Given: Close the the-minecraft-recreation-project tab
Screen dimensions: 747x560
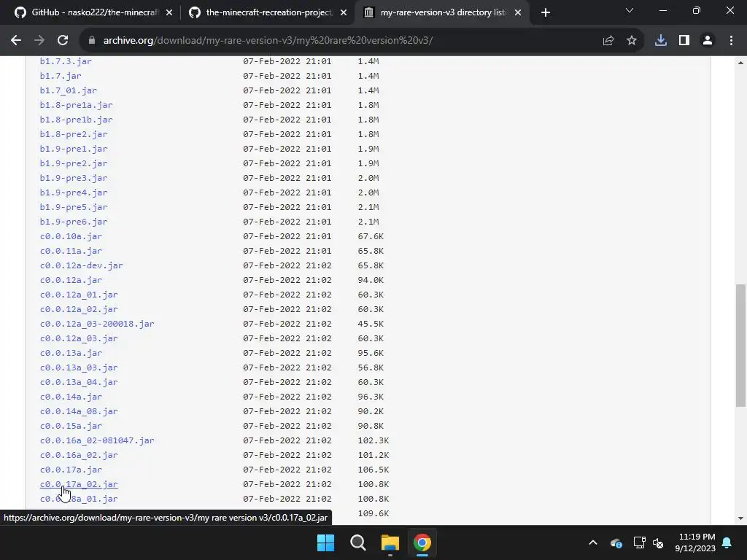Looking at the screenshot, I should 344,13.
